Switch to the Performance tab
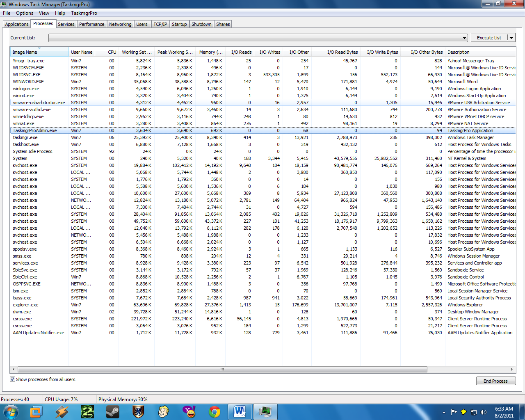 (x=92, y=24)
